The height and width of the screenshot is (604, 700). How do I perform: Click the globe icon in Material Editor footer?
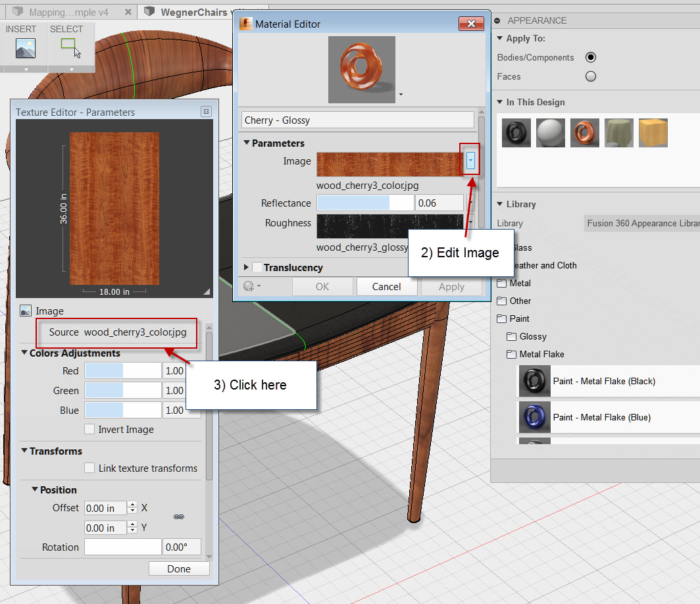click(250, 286)
